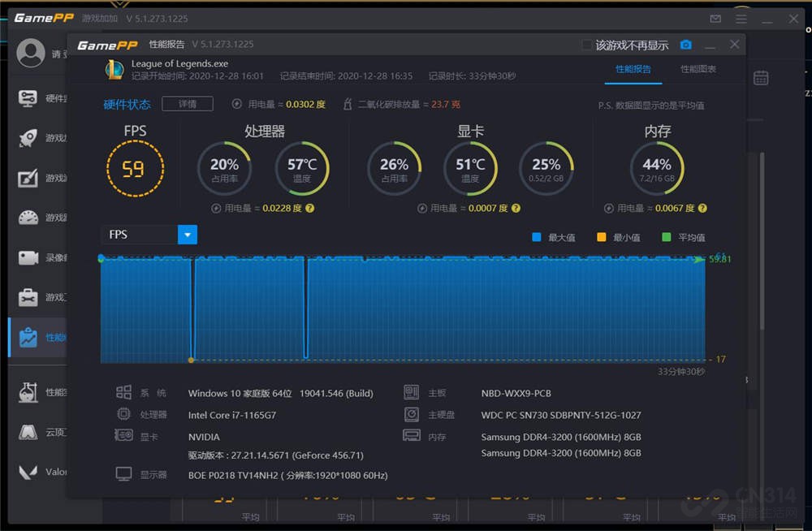The height and width of the screenshot is (531, 812).
Task: Click the 26% graphics card usage gauge
Action: 394,169
